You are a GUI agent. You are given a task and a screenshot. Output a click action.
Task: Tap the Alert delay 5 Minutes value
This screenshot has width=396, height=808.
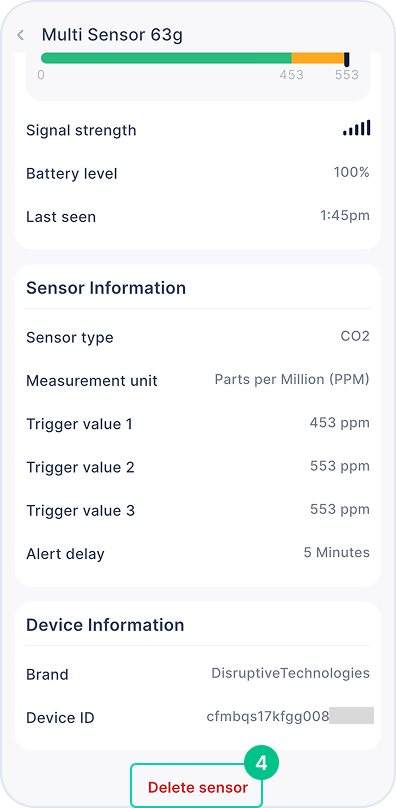click(336, 553)
